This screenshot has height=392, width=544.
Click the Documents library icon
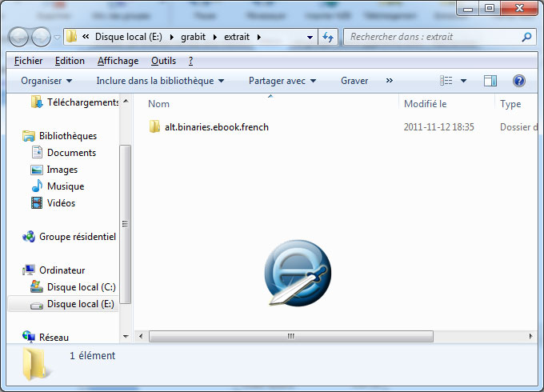tap(37, 152)
